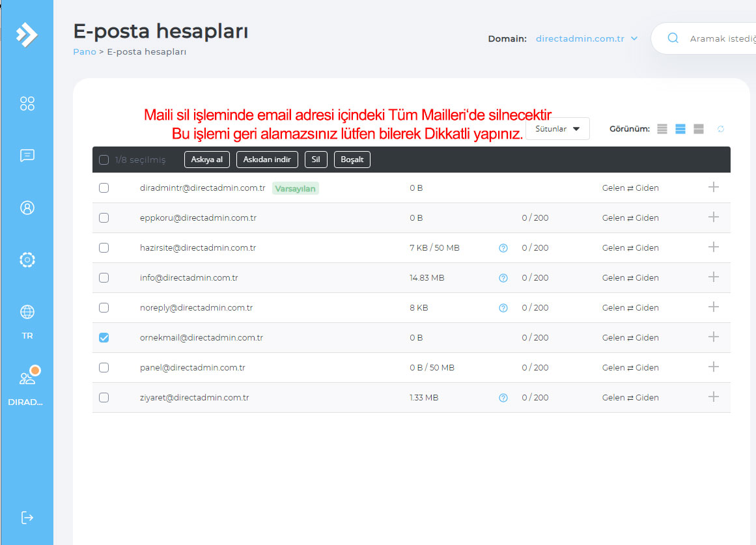Expand the diradmintr account row plus icon
Viewport: 756px width, 545px height.
tap(714, 187)
